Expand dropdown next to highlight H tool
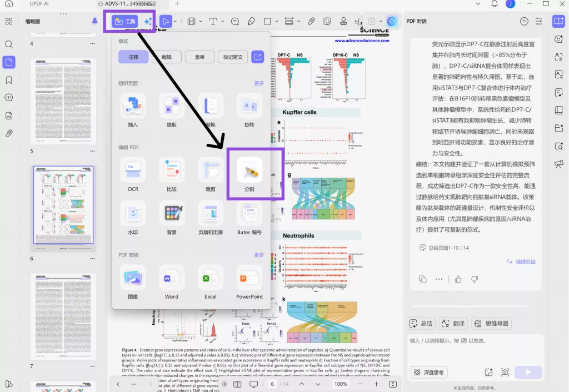 point(201,22)
